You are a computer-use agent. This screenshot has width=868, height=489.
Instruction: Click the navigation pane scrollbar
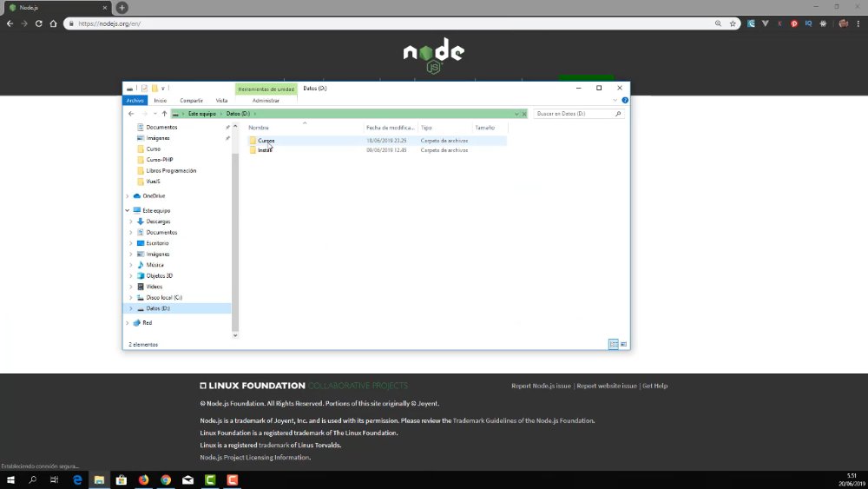[x=235, y=231]
